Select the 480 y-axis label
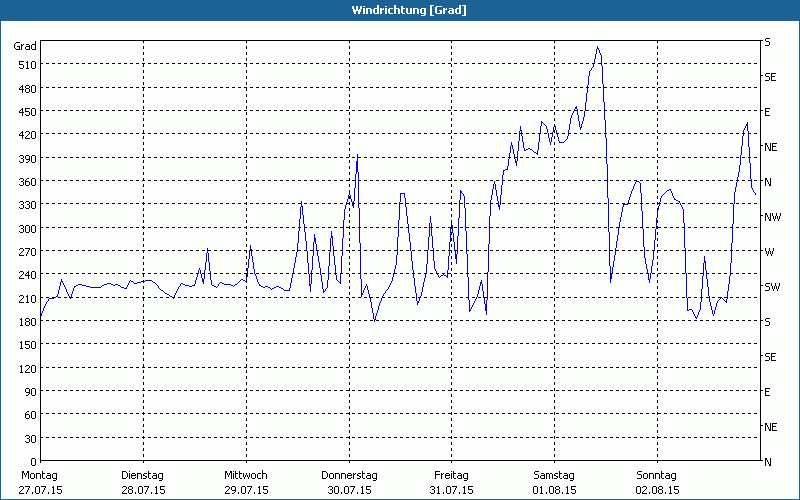Screen dimensions: 800x500 [27, 89]
